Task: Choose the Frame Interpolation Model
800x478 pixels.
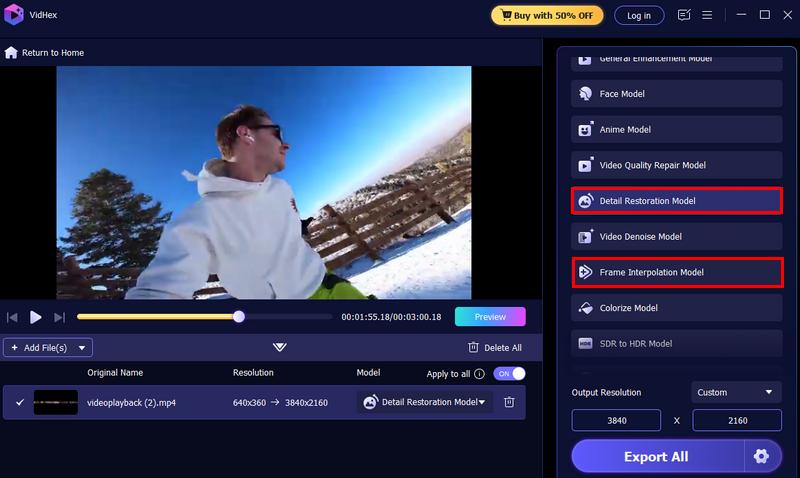Action: [x=676, y=272]
